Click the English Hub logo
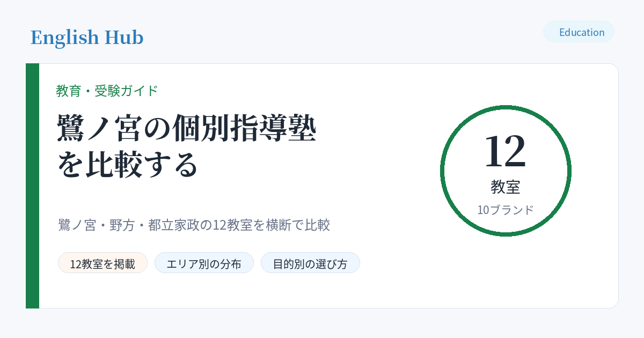The width and height of the screenshot is (644, 338). point(87,38)
